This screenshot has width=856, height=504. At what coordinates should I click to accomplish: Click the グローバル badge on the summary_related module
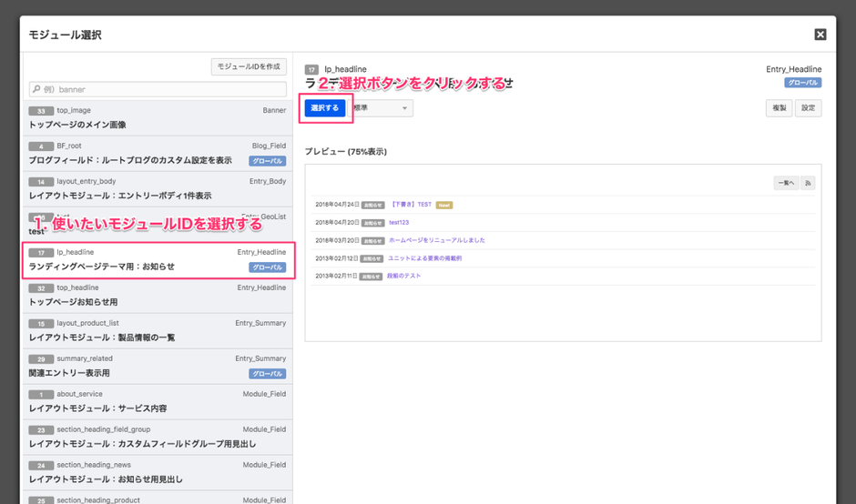[268, 374]
